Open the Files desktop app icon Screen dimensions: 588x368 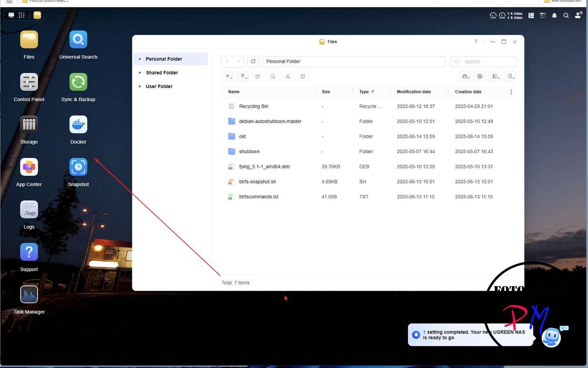coord(29,40)
